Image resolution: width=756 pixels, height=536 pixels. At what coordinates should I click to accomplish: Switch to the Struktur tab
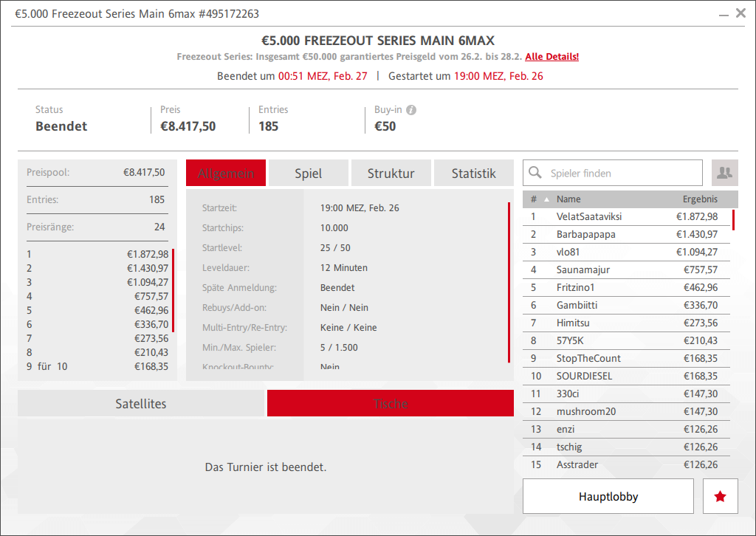pyautogui.click(x=391, y=173)
